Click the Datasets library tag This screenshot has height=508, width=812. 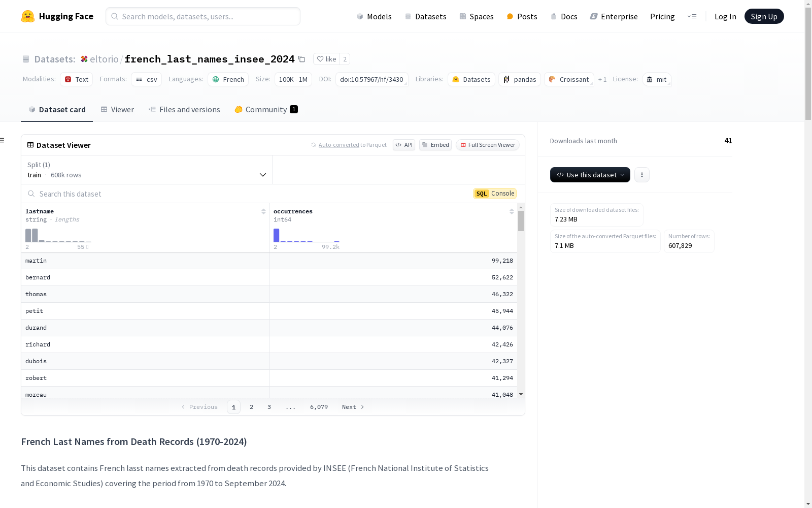tap(471, 79)
